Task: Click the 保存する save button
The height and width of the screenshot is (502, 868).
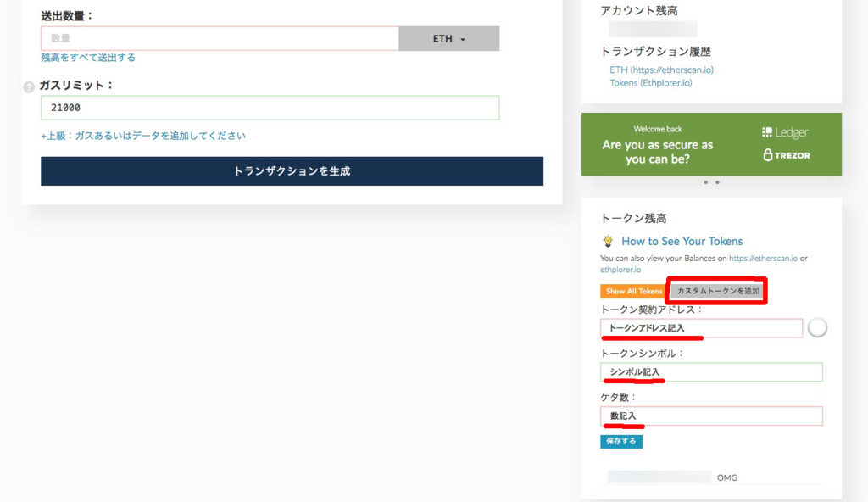Action: (621, 442)
